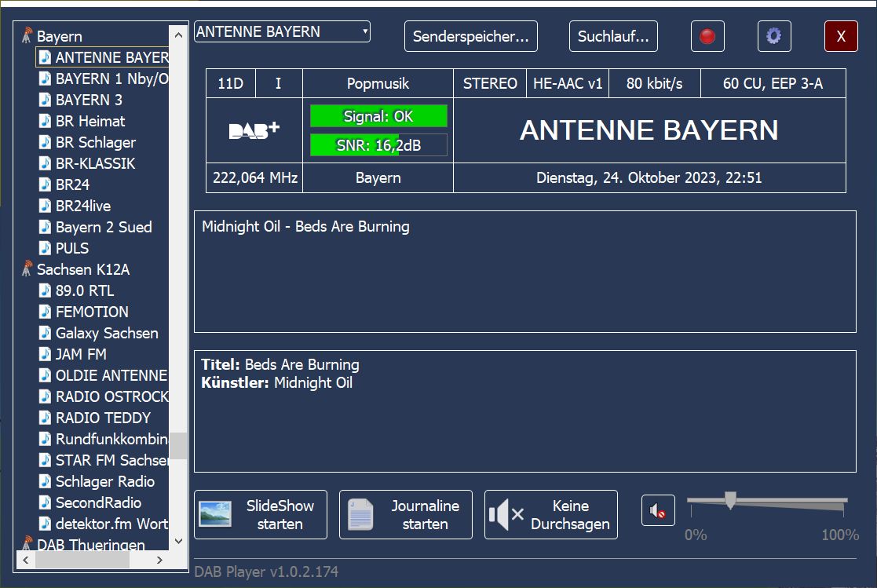Click the SNR 16,2dB signal bar
This screenshot has height=588, width=877.
pyautogui.click(x=378, y=145)
